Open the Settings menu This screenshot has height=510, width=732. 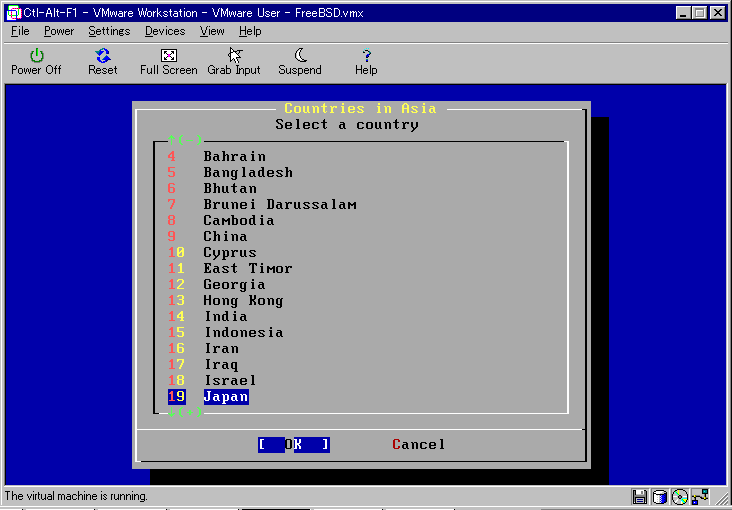109,31
